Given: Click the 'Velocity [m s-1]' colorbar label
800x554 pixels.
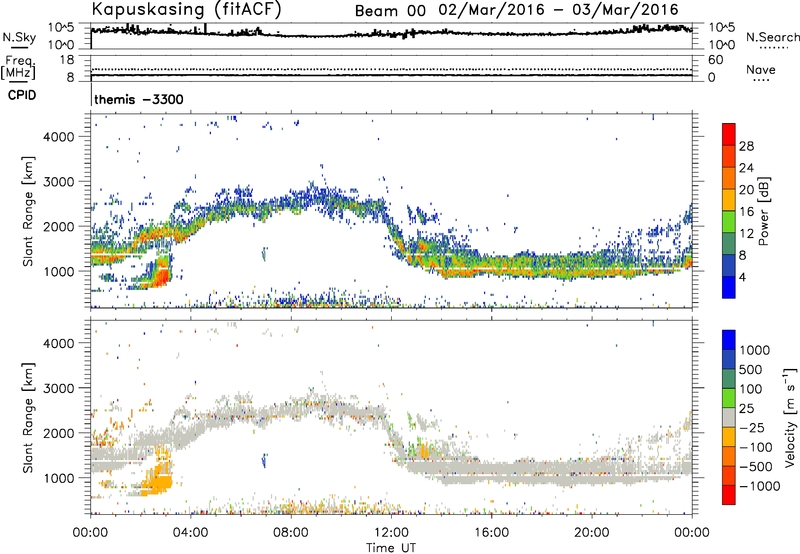Looking at the screenshot, I should coord(790,417).
